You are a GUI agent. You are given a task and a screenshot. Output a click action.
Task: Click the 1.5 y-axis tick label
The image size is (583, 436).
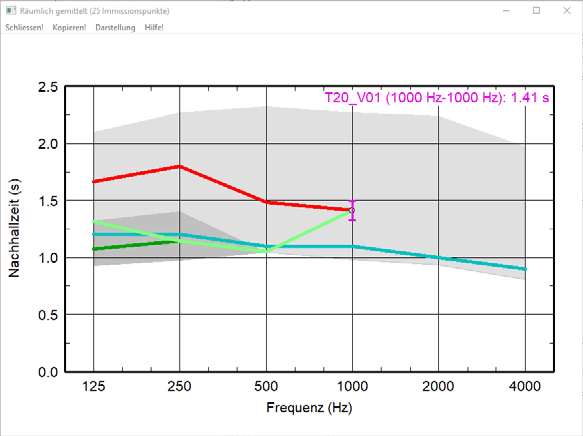coord(48,201)
